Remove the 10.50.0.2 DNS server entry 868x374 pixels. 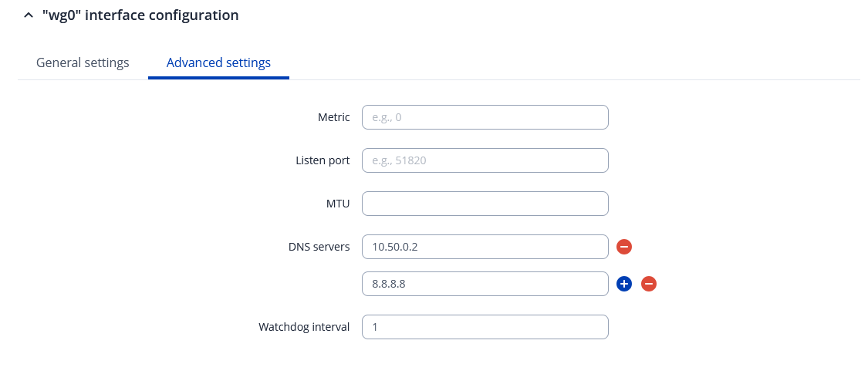coord(624,247)
